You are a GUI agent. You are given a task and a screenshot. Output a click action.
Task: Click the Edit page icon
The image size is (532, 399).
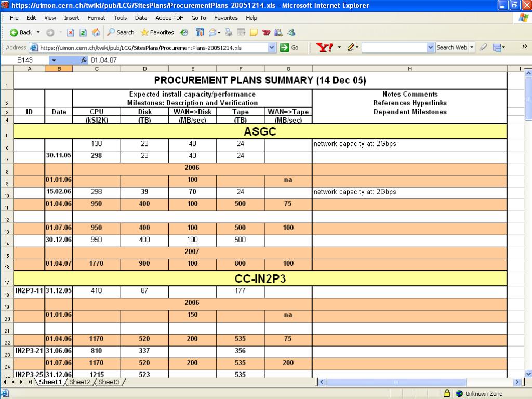pyautogui.click(x=241, y=33)
